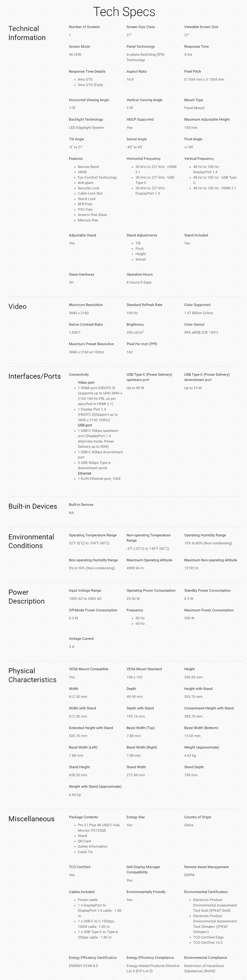The height and width of the screenshot is (980, 247).
Task: Click the 1 RJ45 Ethernet port entry
Action: (99, 479)
